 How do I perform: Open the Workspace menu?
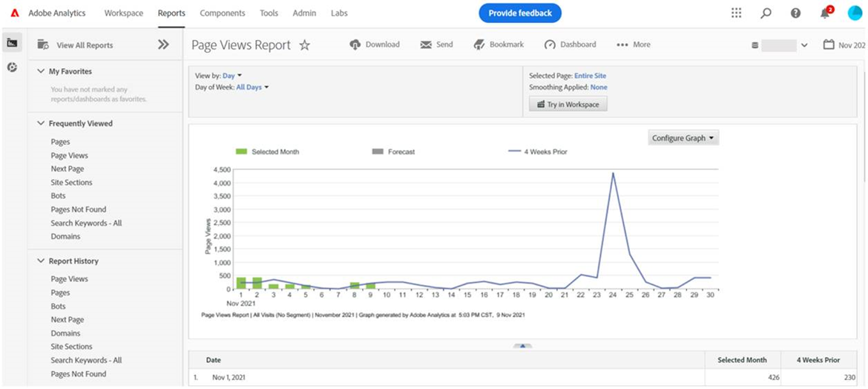pyautogui.click(x=123, y=13)
